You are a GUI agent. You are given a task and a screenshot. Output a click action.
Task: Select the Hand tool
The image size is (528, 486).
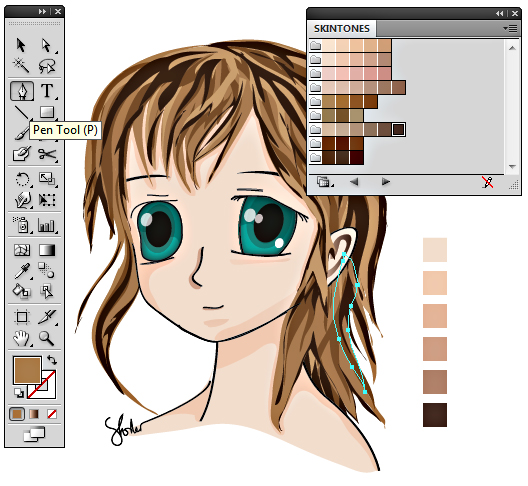click(x=22, y=338)
